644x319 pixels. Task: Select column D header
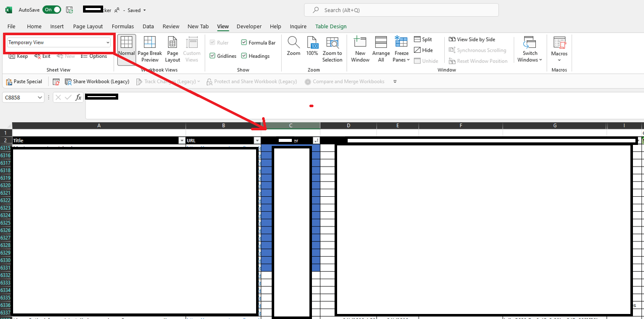pos(348,125)
